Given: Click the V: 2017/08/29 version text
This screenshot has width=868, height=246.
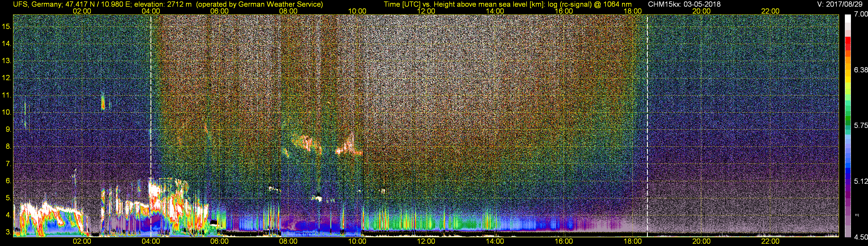Looking at the screenshot, I should pyautogui.click(x=841, y=4).
